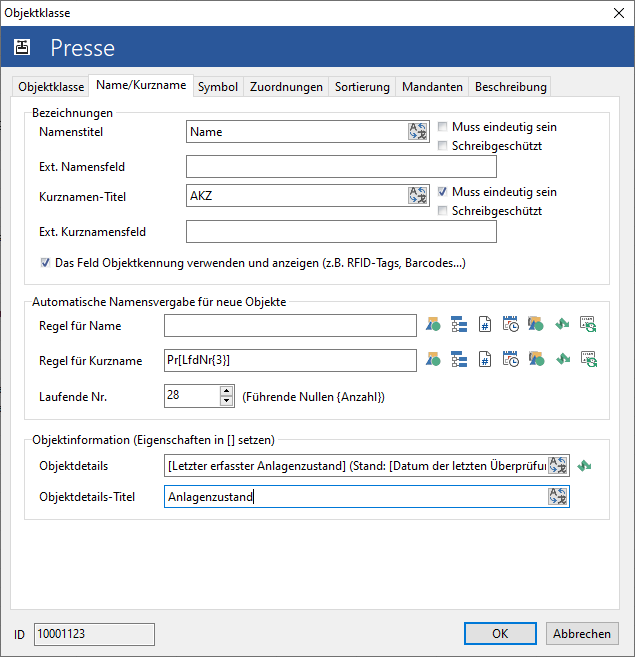This screenshot has height=657, width=635.
Task: Insert the running number (#) placeholder into Regel für Name
Action: pos(485,325)
